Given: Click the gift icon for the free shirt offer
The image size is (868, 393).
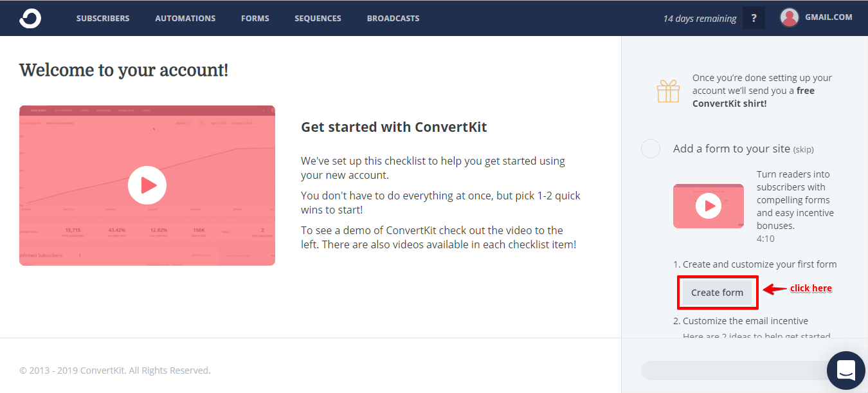Looking at the screenshot, I should coord(669,91).
